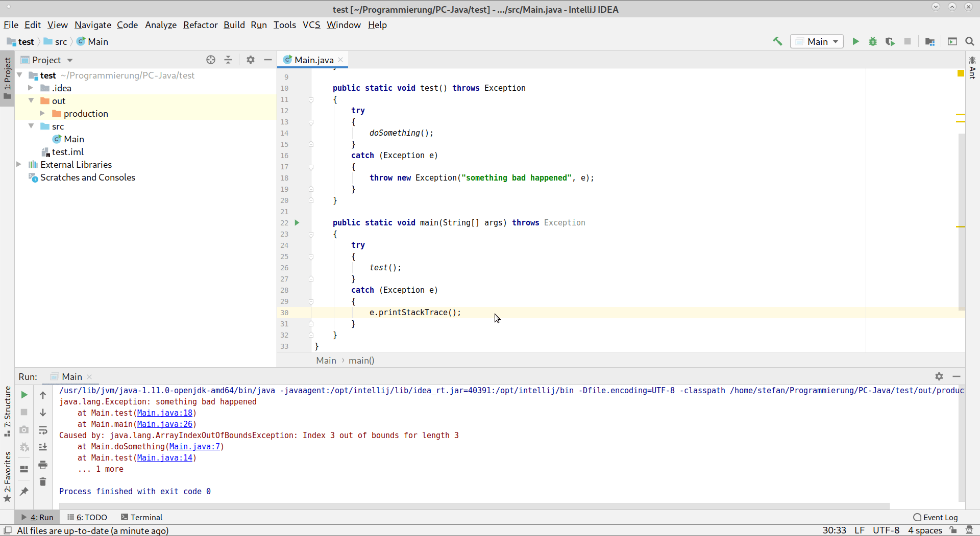The height and width of the screenshot is (536, 980).
Task: Open Run panel settings gear
Action: click(939, 376)
